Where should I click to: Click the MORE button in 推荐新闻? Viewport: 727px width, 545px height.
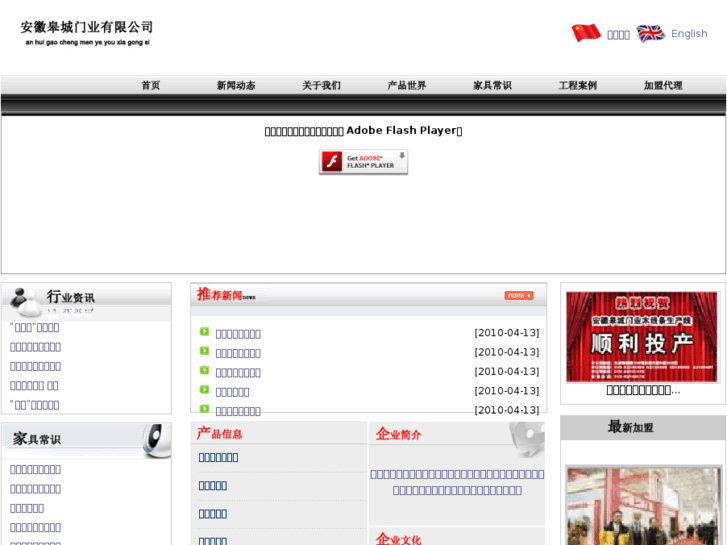tap(519, 295)
